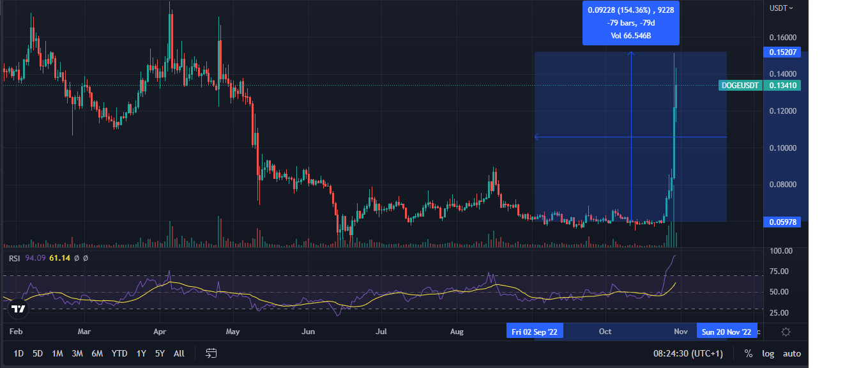Viewport: 868px width, 368px height.
Task: Click RSI moving average value 61.14
Action: coord(59,258)
